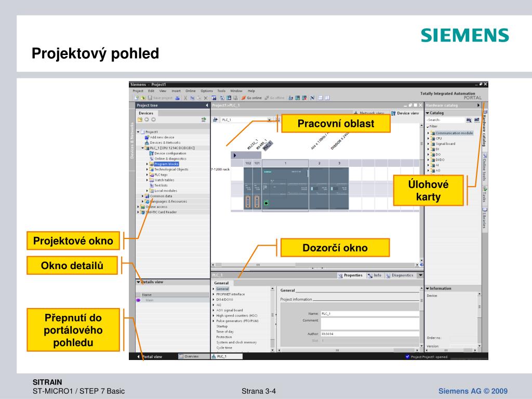Click Portal view in the bottom bar
Screen dimensions: 532x399
point(150,356)
